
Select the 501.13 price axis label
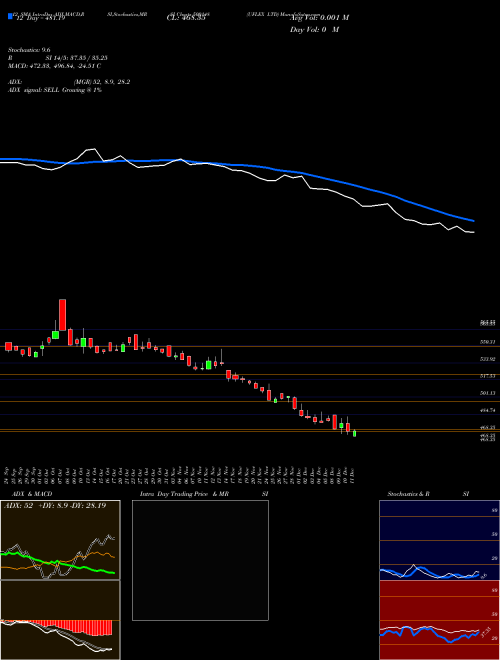[487, 393]
